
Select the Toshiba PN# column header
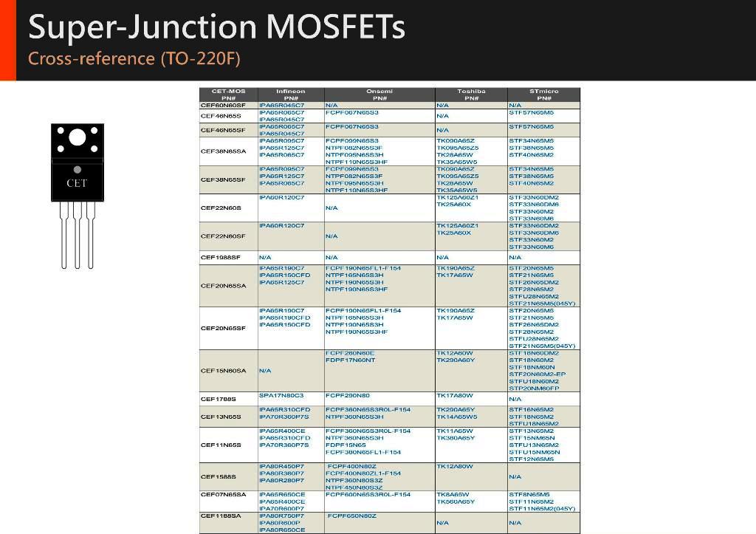471,95
